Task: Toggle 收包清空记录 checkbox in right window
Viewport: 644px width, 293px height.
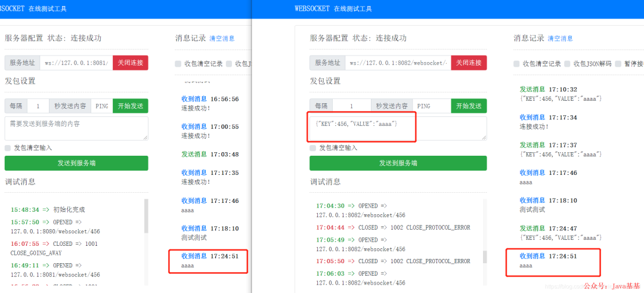Action: (x=516, y=64)
